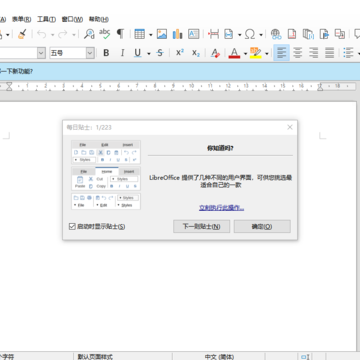Click 下一则贴士(N) button
This screenshot has height=360, width=360.
point(201,227)
